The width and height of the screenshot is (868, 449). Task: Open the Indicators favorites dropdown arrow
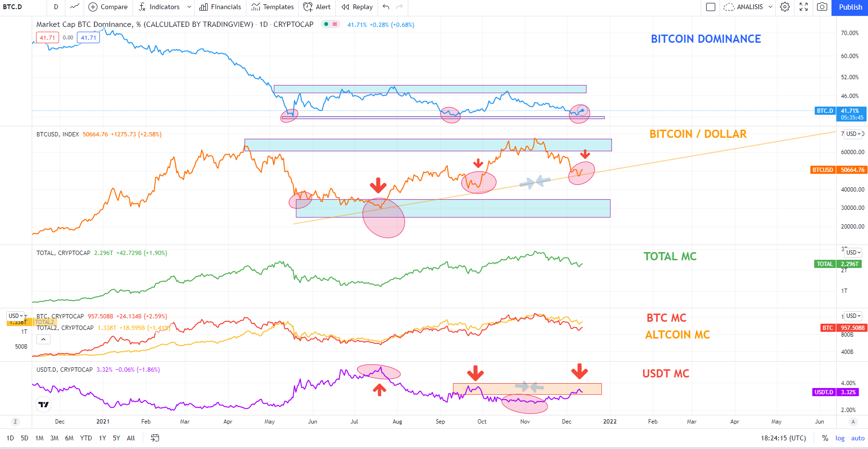[189, 7]
